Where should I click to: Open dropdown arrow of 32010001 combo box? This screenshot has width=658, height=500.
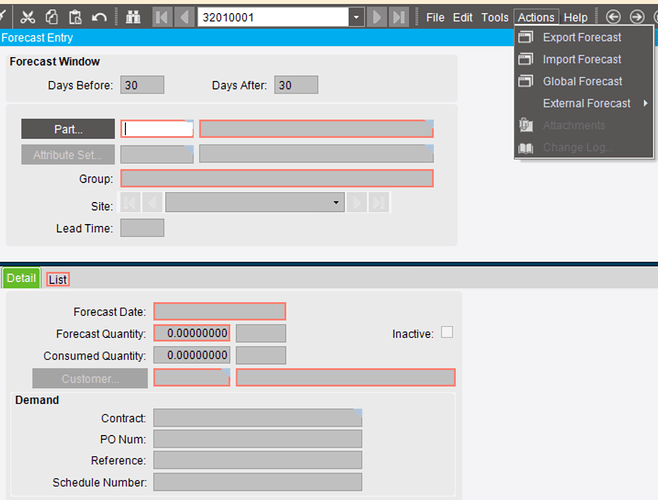click(356, 18)
